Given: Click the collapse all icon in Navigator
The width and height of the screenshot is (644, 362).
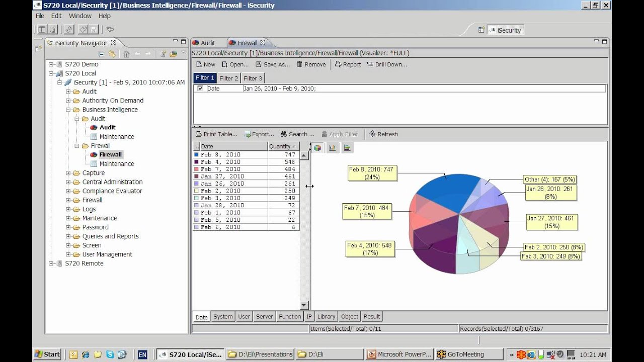Looking at the screenshot, I should pyautogui.click(x=102, y=54).
